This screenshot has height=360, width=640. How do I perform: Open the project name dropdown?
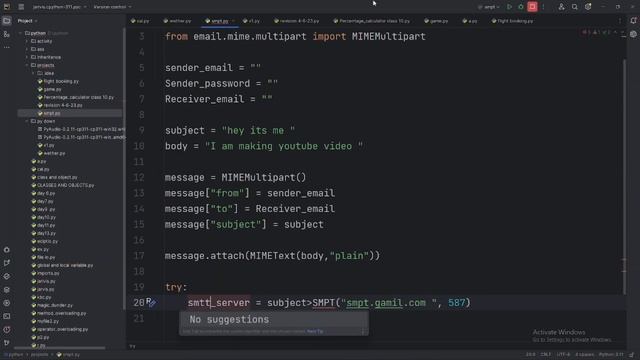click(59, 7)
